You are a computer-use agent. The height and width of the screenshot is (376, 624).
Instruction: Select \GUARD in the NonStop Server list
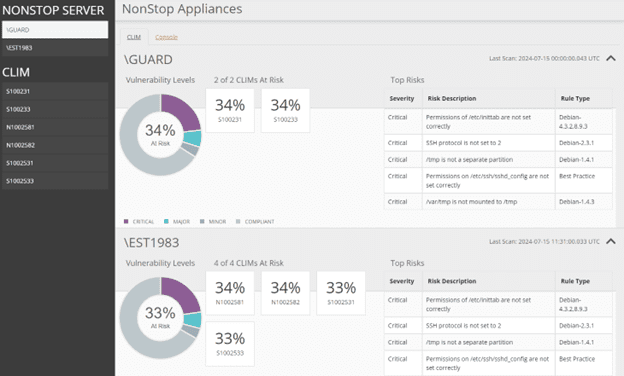point(55,30)
